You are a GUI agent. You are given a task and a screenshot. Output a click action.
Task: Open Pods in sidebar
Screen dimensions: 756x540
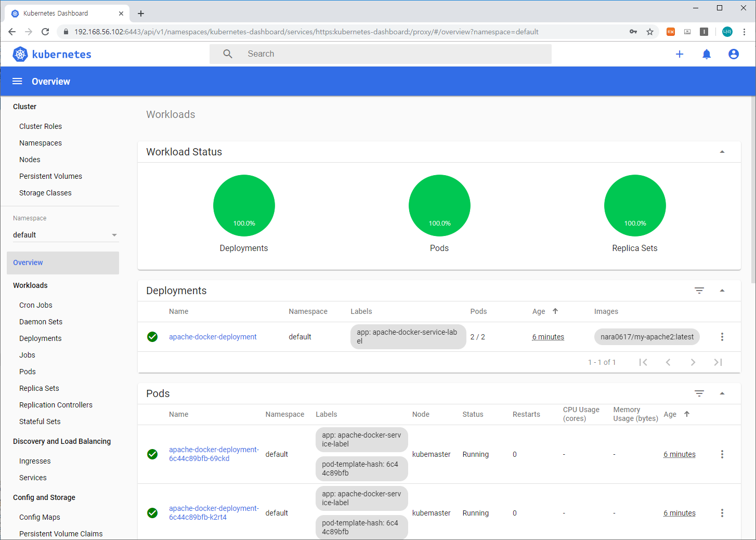tap(28, 372)
